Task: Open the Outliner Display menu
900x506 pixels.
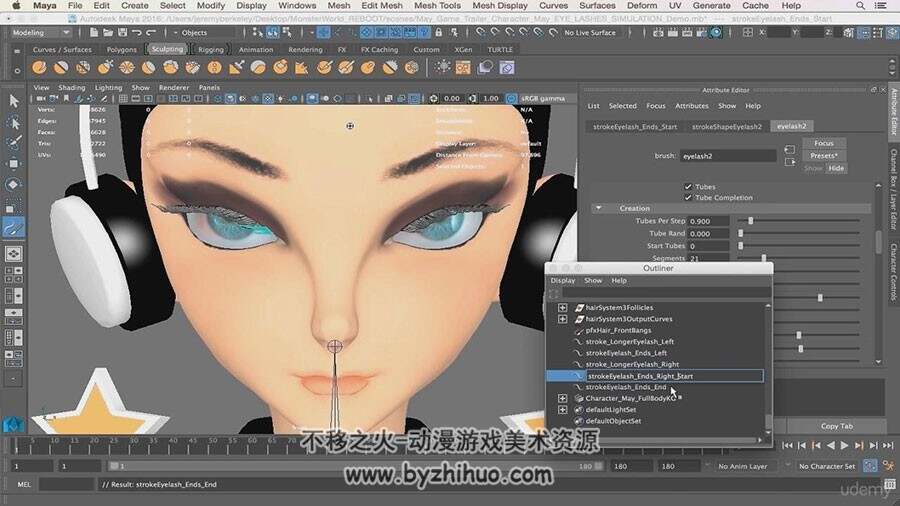Action: pos(562,281)
